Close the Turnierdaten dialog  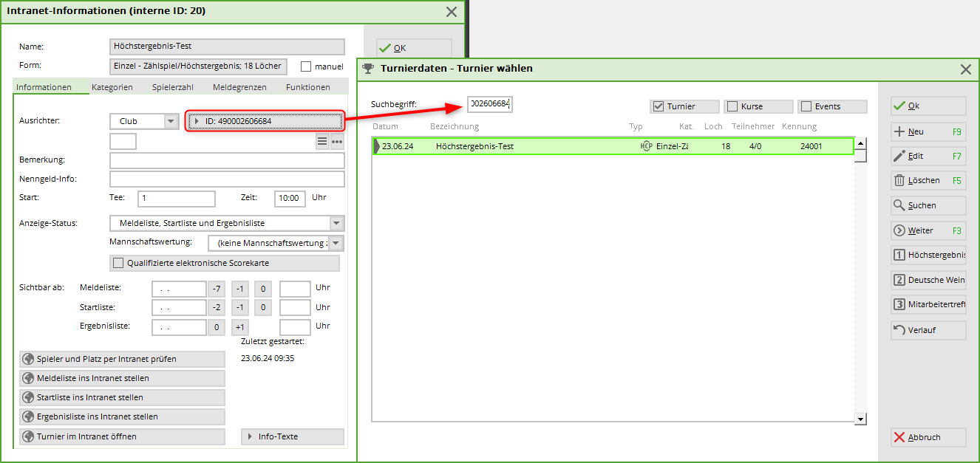coord(965,69)
